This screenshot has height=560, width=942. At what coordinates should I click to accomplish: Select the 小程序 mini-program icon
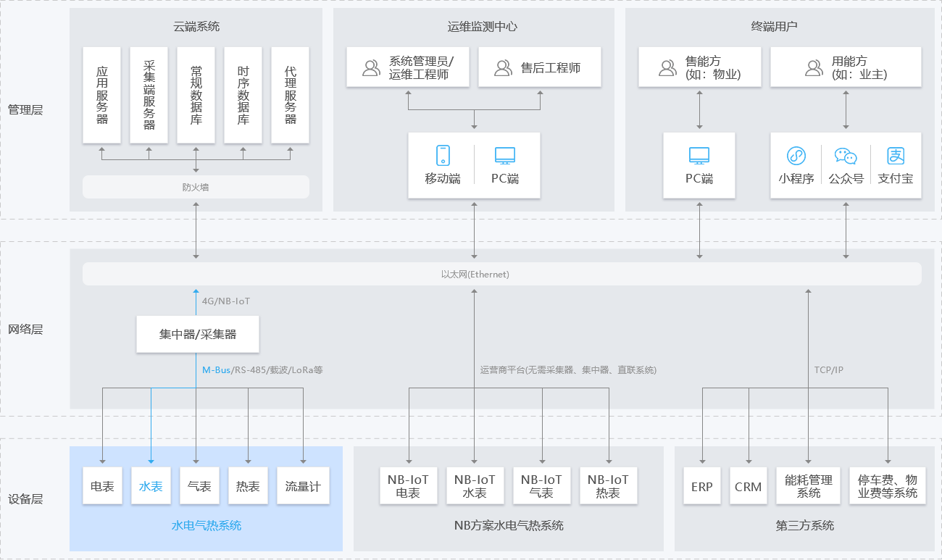tap(796, 156)
